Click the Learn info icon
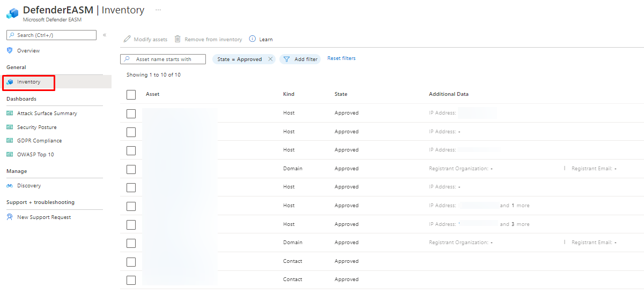Viewport: 644px width, 295px height. click(x=253, y=39)
